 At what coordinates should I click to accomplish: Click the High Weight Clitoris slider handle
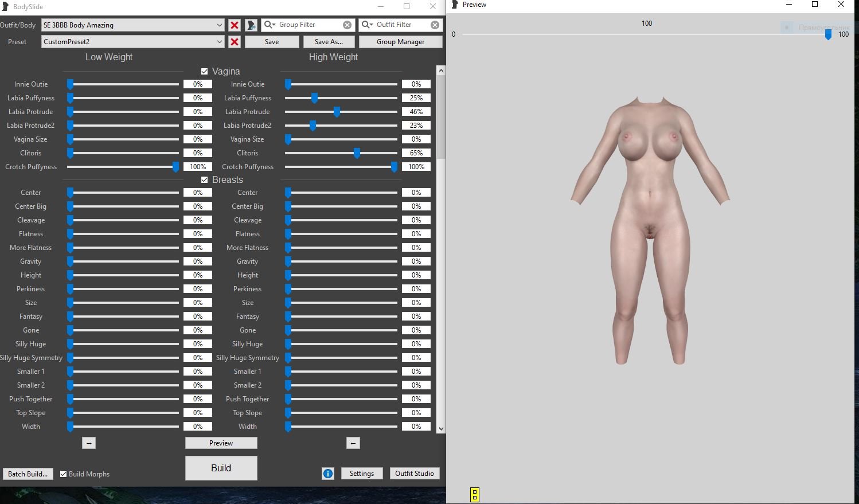pos(357,153)
